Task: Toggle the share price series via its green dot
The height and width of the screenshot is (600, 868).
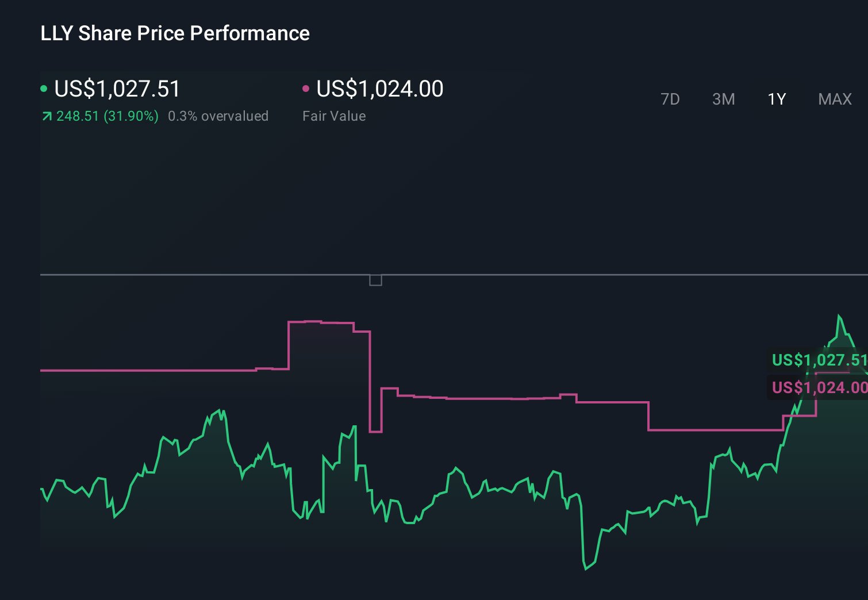Action: (x=44, y=87)
